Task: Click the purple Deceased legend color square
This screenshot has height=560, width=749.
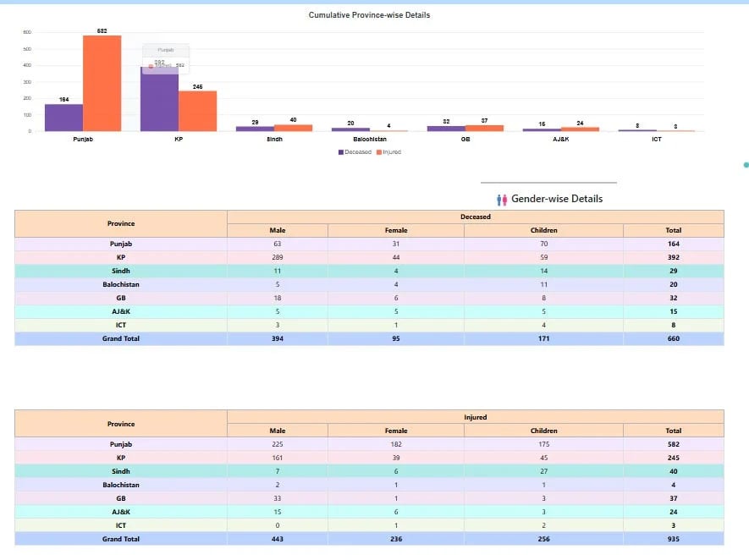Action: coord(340,152)
